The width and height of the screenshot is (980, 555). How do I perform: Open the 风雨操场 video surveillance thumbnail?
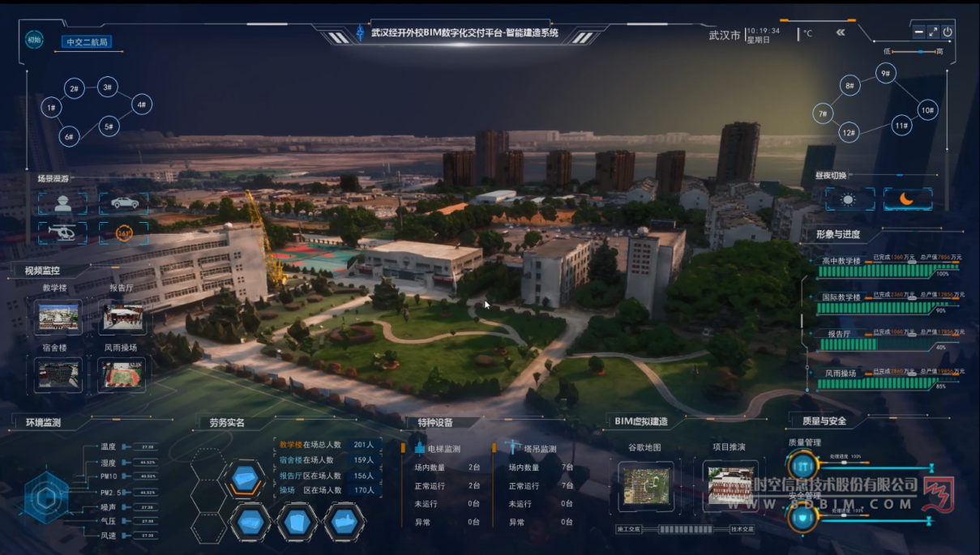[122, 375]
